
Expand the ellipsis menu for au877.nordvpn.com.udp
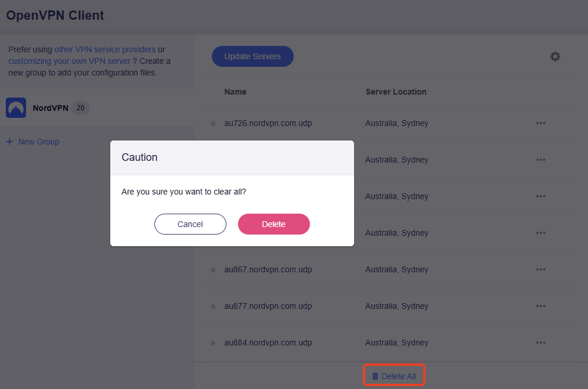540,306
